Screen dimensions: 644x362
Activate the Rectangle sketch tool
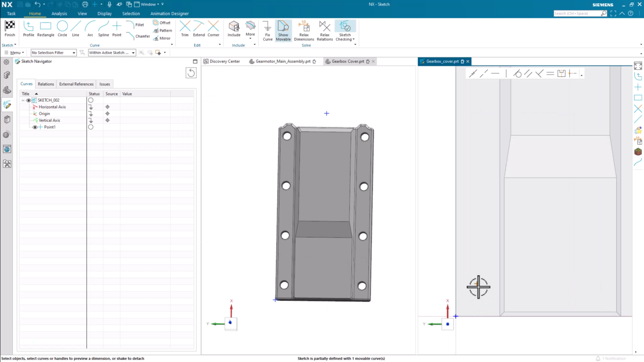45,29
